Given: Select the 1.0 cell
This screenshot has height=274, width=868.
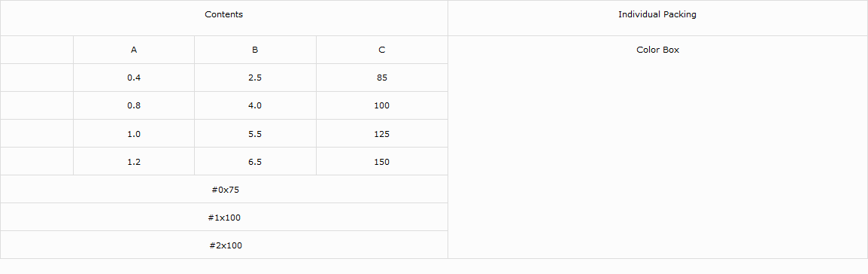Looking at the screenshot, I should (x=133, y=133).
